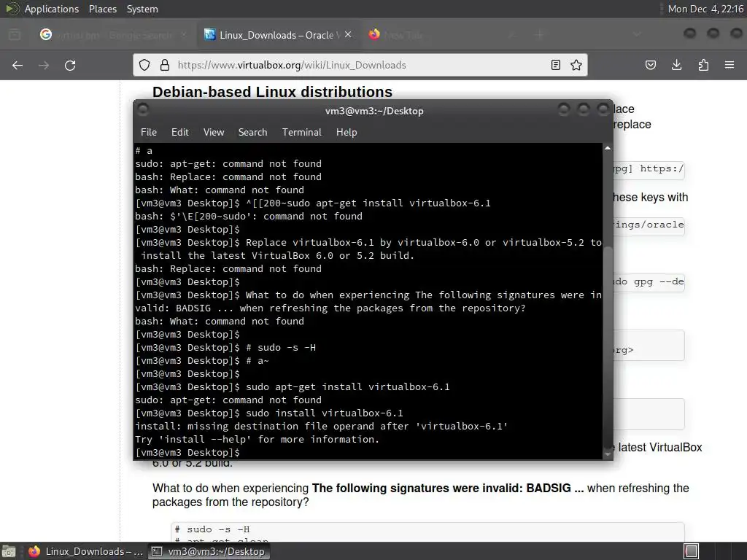Open the Firefox hamburger application menu

point(729,65)
